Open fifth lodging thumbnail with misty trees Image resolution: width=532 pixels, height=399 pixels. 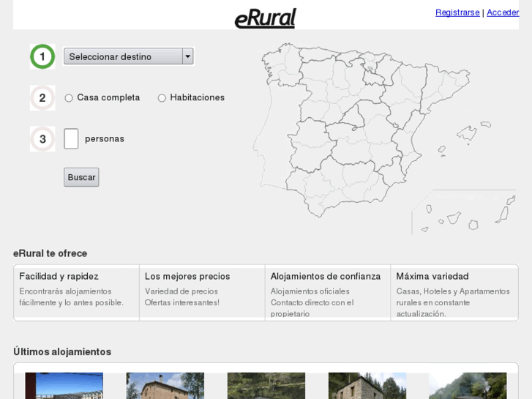(468, 386)
